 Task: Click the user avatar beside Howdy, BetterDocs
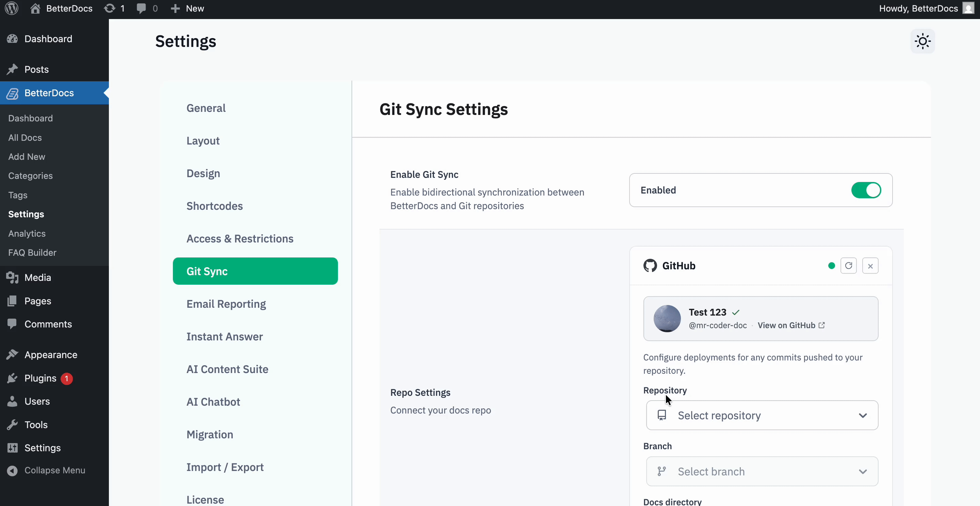click(x=968, y=9)
